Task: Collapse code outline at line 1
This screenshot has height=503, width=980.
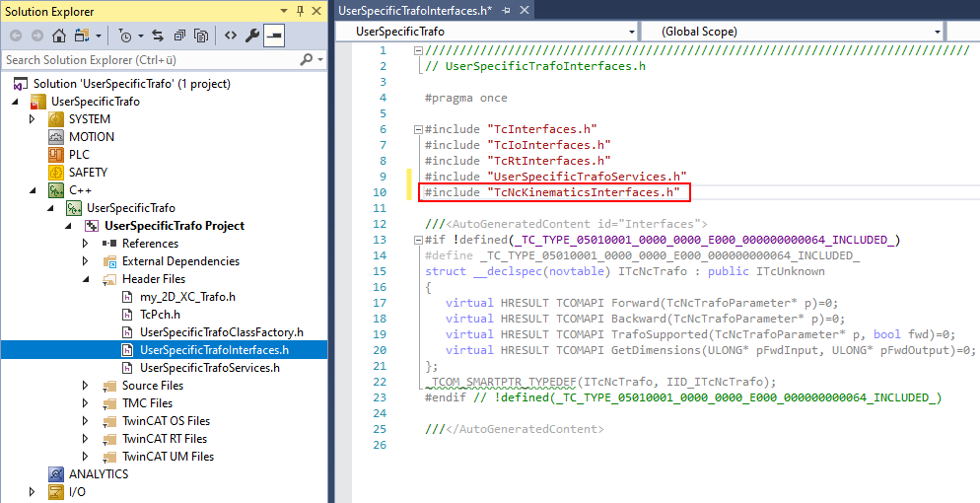Action: click(419, 51)
